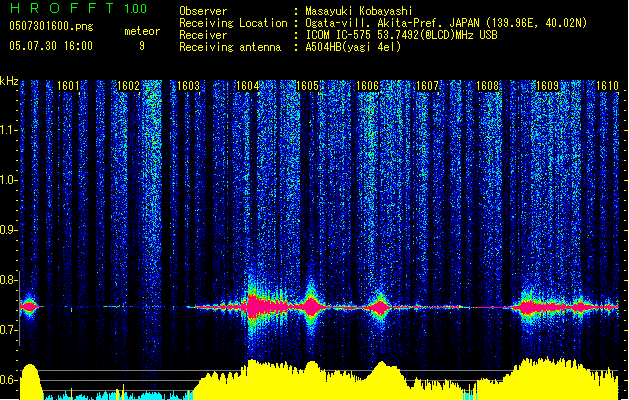Select the 1601 time marker
The width and height of the screenshot is (629, 400).
tap(68, 87)
